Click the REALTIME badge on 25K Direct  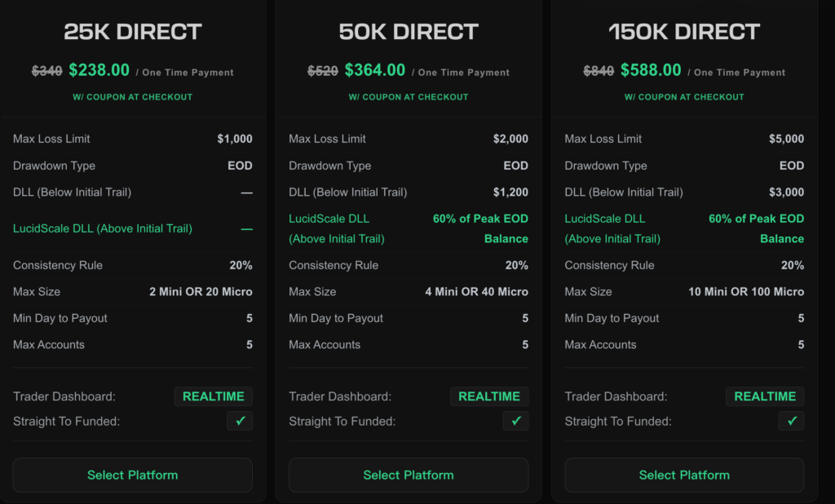tap(214, 396)
